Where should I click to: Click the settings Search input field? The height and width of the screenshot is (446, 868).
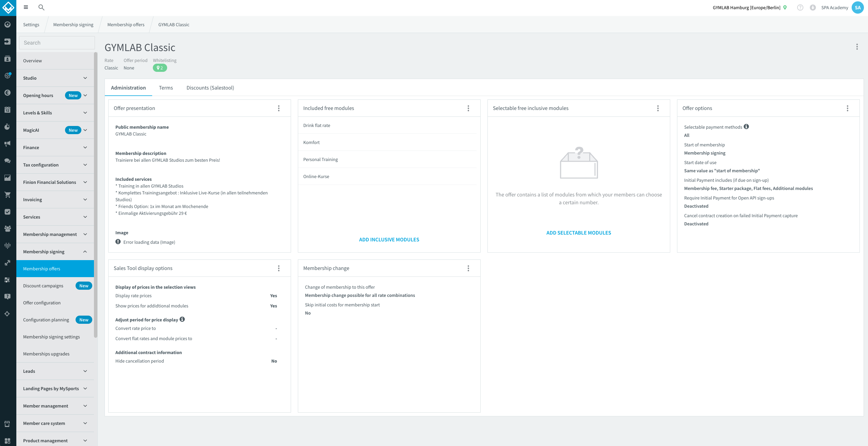coord(57,43)
